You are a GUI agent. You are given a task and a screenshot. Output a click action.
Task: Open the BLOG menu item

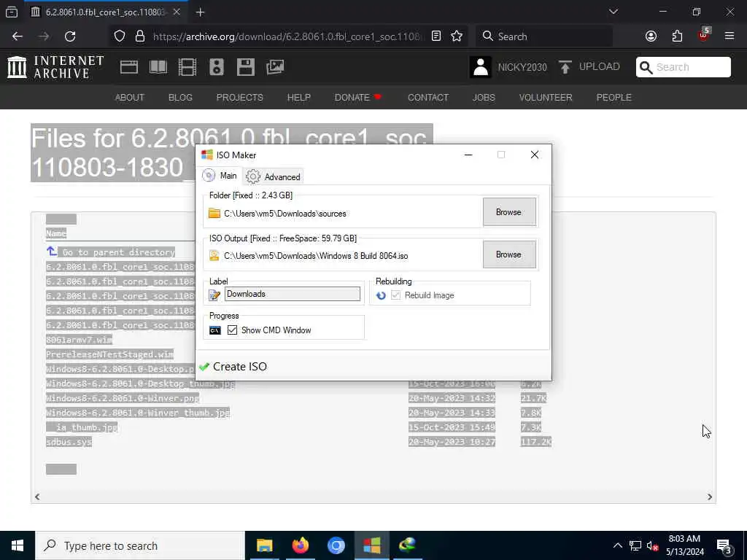[x=180, y=97]
